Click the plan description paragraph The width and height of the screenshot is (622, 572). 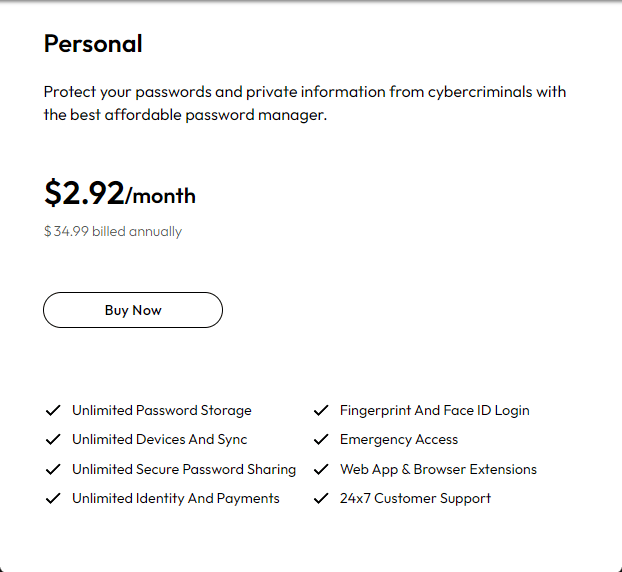point(305,103)
